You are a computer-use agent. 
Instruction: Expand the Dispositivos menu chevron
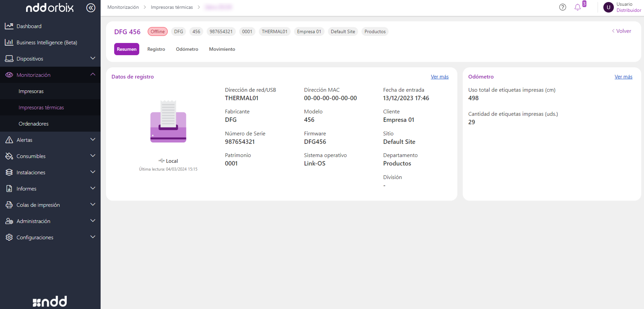coord(93,58)
